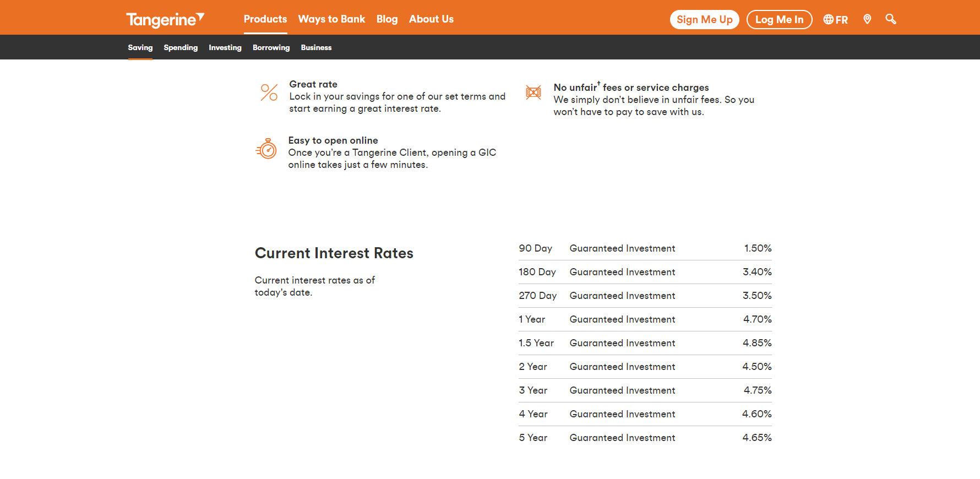Image resolution: width=980 pixels, height=479 pixels.
Task: Click the 4 Year term label
Action: pyautogui.click(x=533, y=414)
